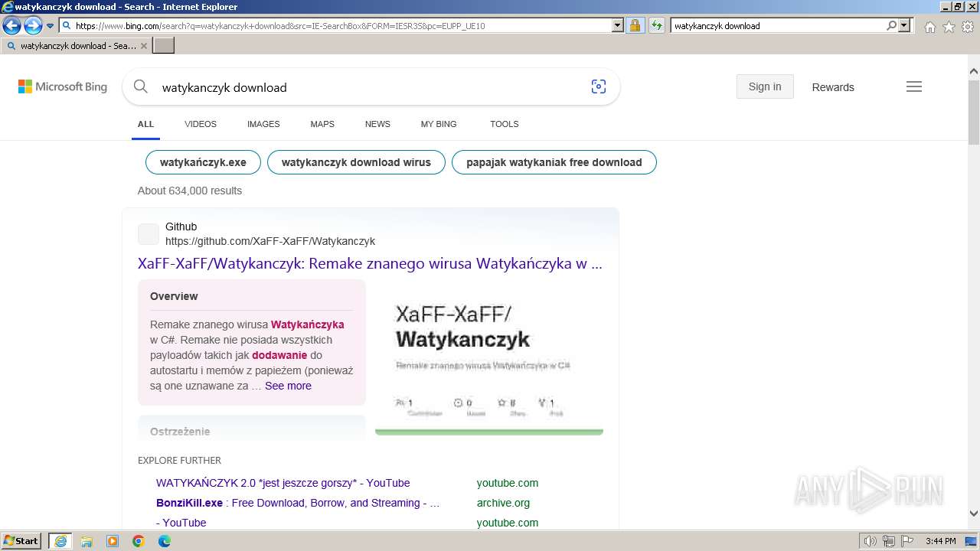Open recent pages dropdown beside forward arrow
The image size is (980, 551).
coord(51,26)
